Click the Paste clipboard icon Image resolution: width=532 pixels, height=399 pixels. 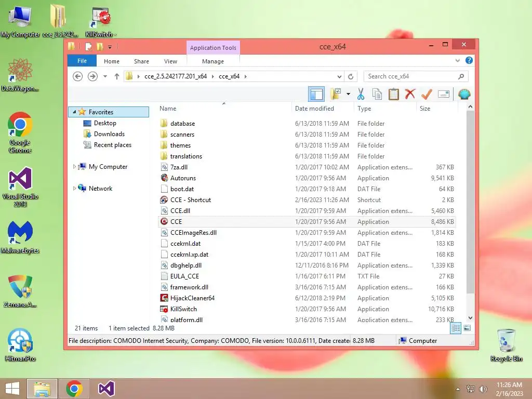pos(394,94)
